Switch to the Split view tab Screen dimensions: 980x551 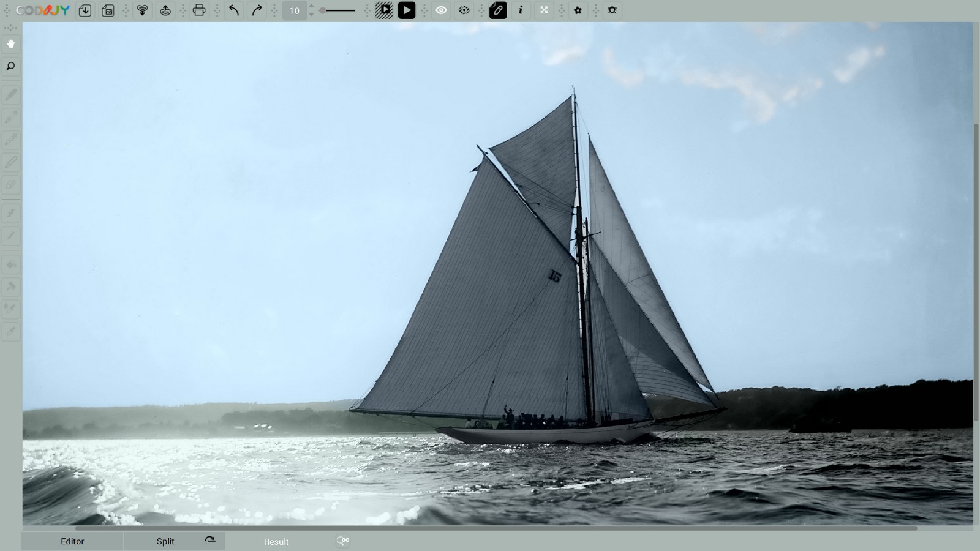pyautogui.click(x=165, y=541)
